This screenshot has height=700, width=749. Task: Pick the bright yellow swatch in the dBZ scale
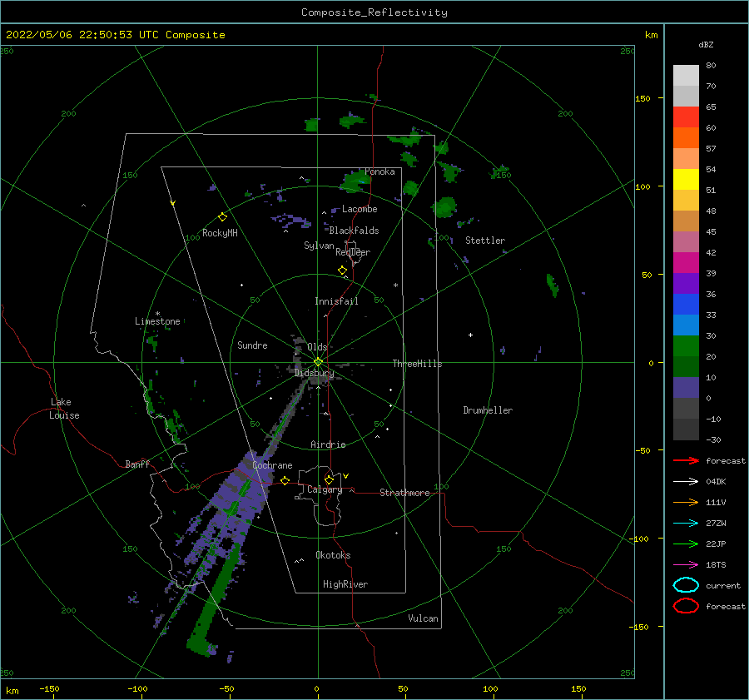pos(686,179)
